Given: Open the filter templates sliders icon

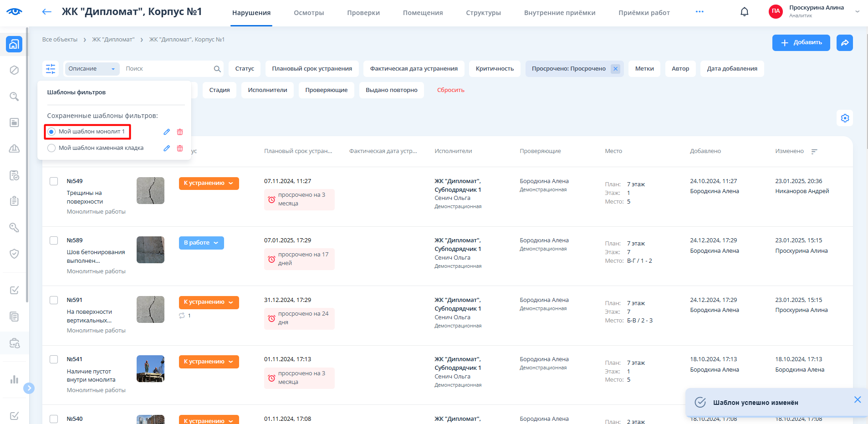Looking at the screenshot, I should 51,69.
